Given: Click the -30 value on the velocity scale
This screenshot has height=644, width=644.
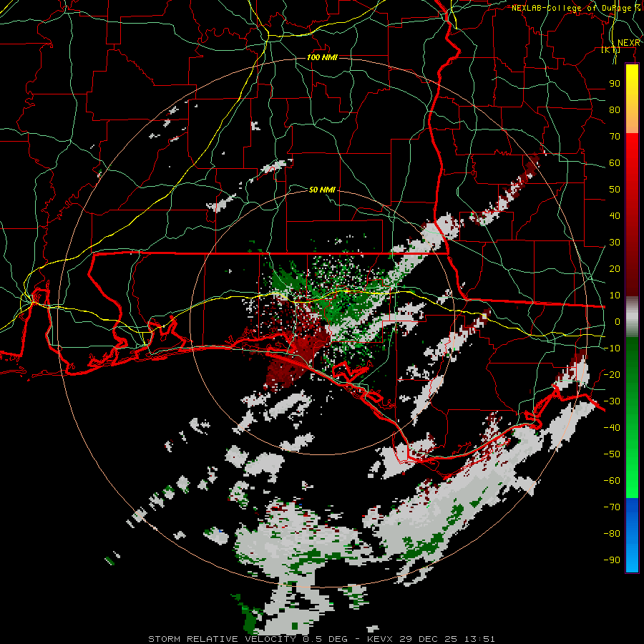Looking at the screenshot, I should [612, 401].
